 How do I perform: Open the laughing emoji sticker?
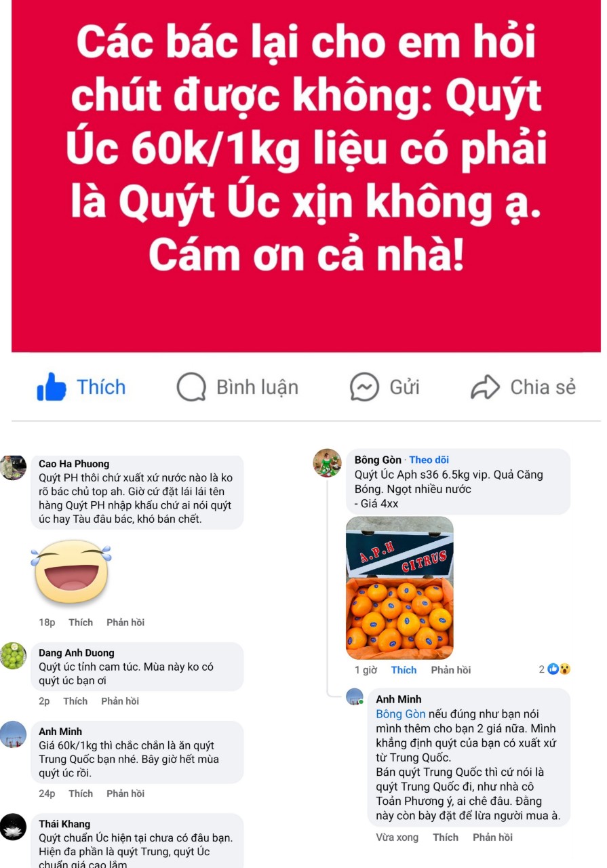point(71,572)
